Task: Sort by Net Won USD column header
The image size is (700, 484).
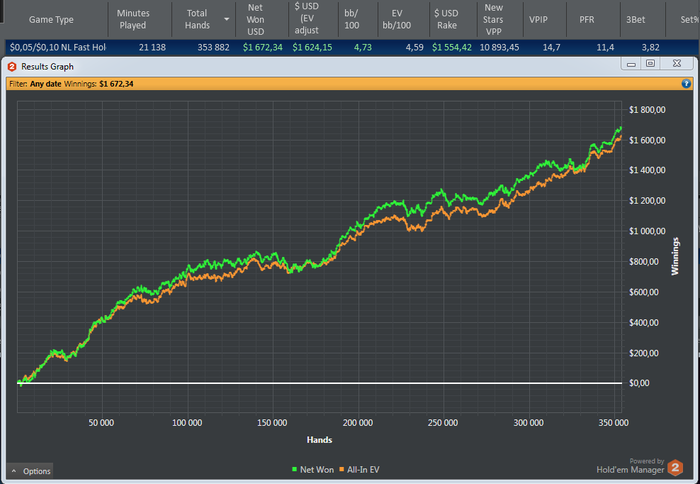Action: click(255, 19)
